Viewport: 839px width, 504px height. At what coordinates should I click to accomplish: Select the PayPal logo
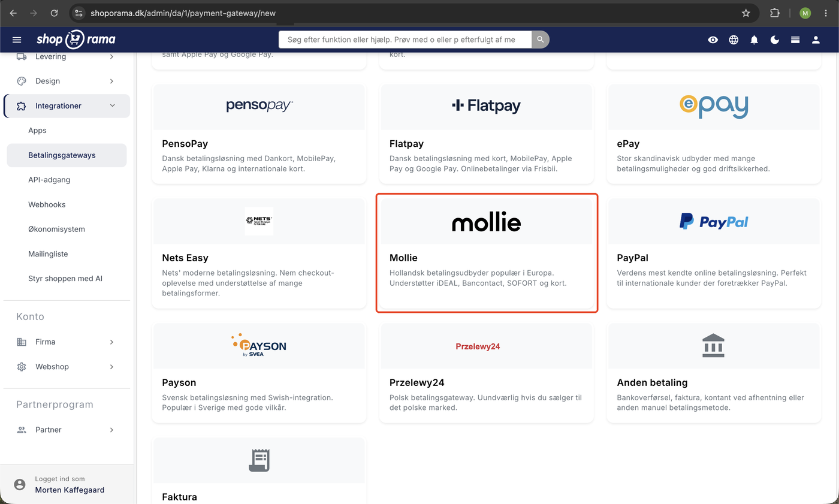pyautogui.click(x=713, y=222)
